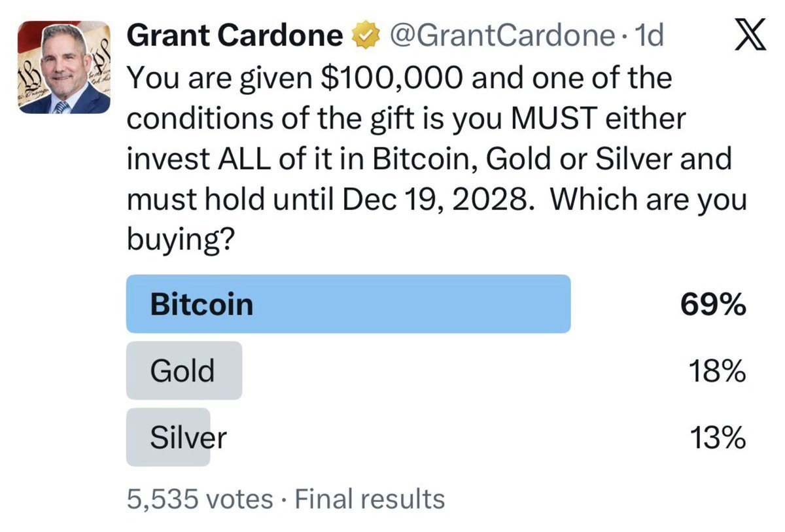Click the 5,535 votes count
This screenshot has width=785, height=532.
point(200,499)
